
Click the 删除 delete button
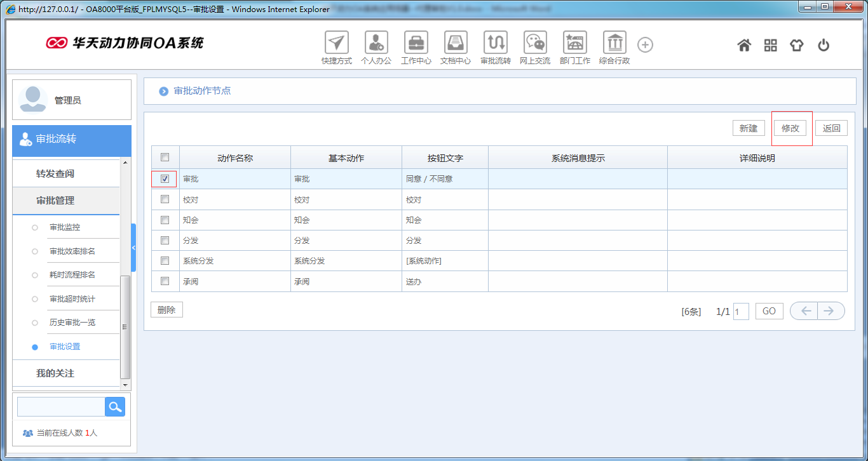tap(166, 309)
